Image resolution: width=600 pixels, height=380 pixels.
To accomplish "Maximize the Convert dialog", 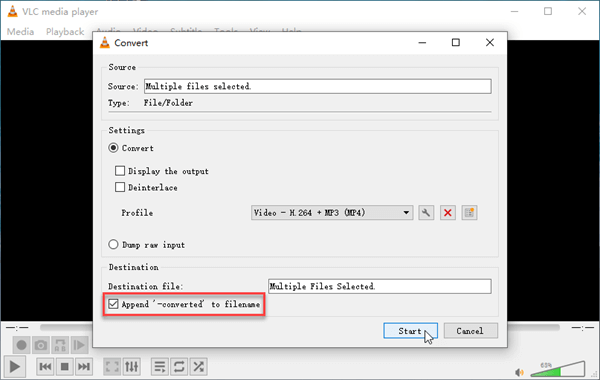I will [456, 42].
